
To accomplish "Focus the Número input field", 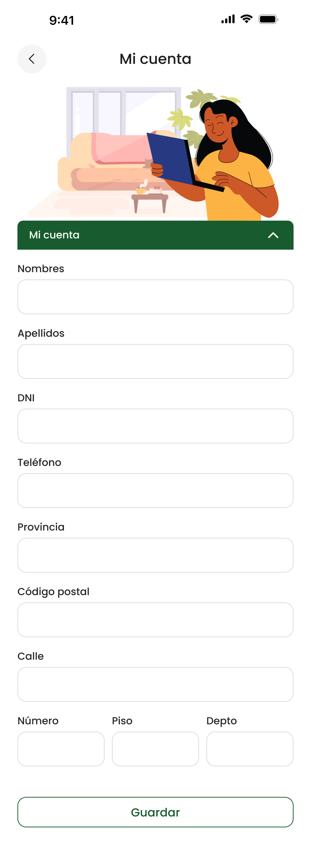I will coord(61,749).
